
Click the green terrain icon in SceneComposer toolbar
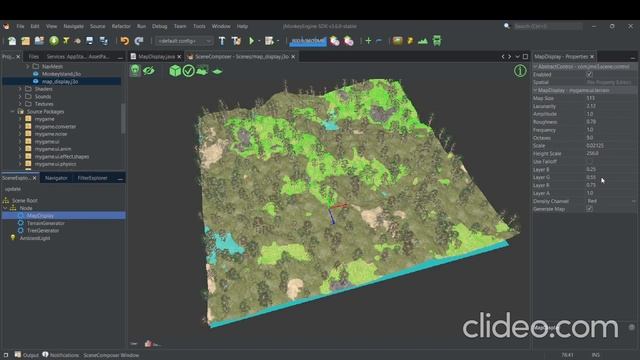[202, 71]
